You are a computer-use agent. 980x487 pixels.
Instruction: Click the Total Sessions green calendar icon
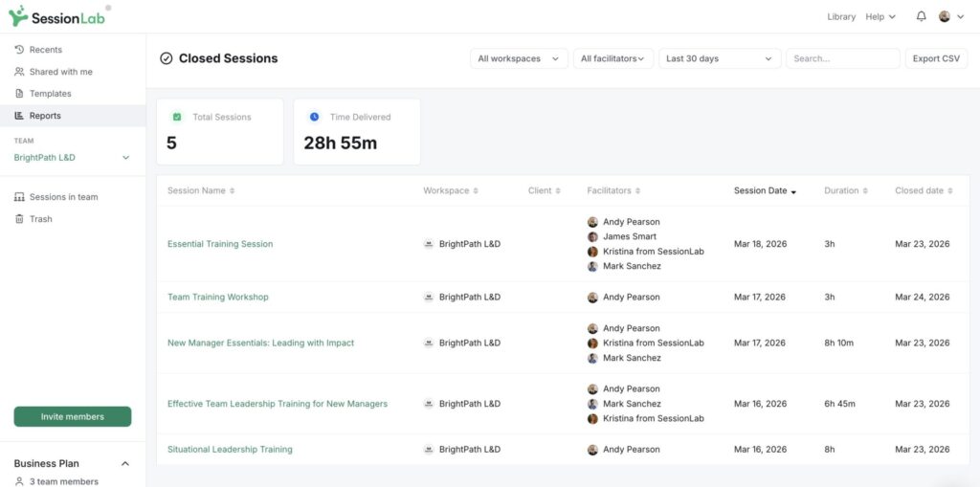pyautogui.click(x=177, y=117)
